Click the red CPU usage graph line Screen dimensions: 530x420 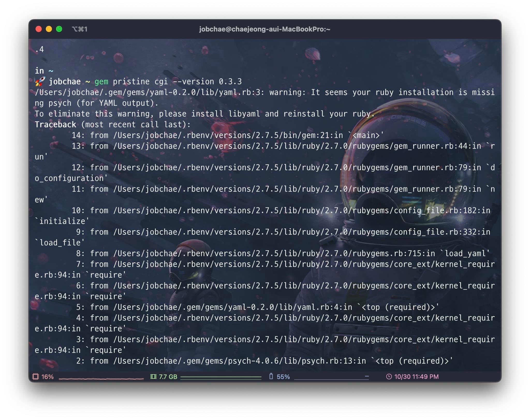pos(101,379)
